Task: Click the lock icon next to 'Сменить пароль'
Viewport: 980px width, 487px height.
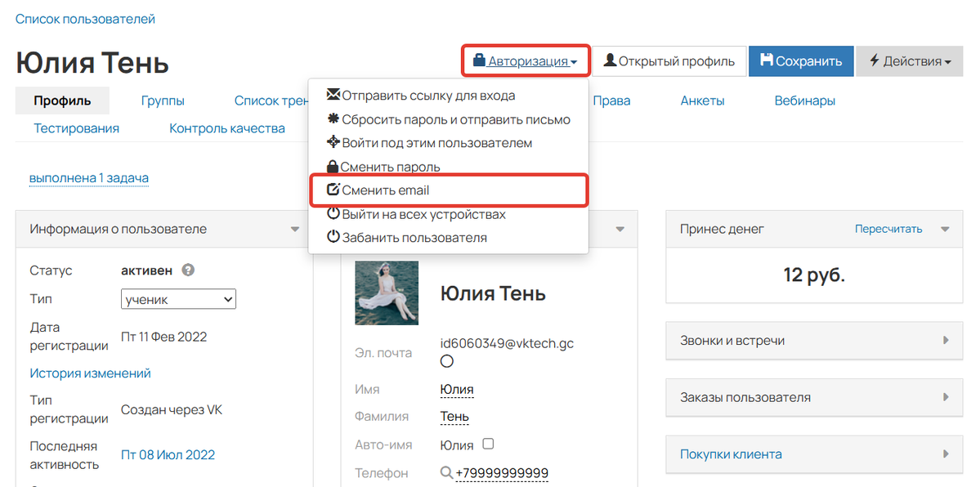Action: coord(331,166)
